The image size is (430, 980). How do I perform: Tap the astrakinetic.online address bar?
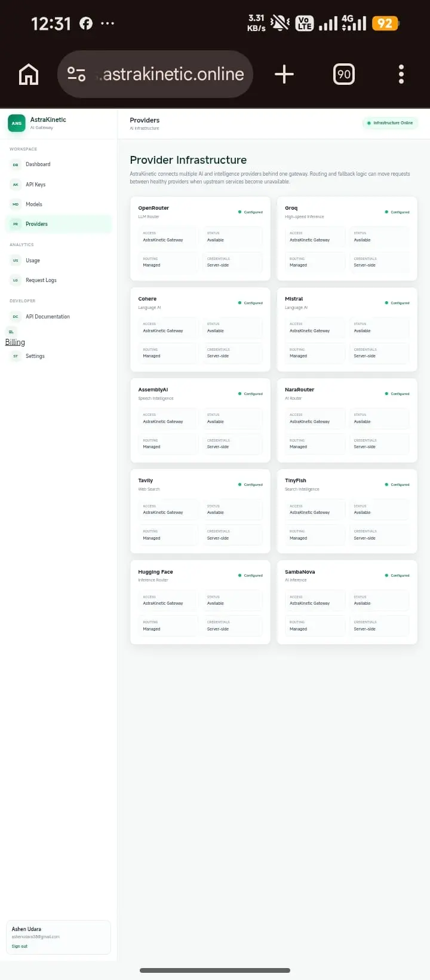[x=155, y=74]
